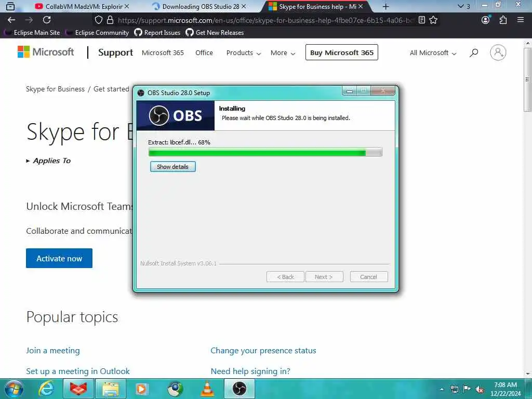Viewport: 532px width, 399px height.
Task: Open the Firefox account icon
Action: tap(486, 20)
